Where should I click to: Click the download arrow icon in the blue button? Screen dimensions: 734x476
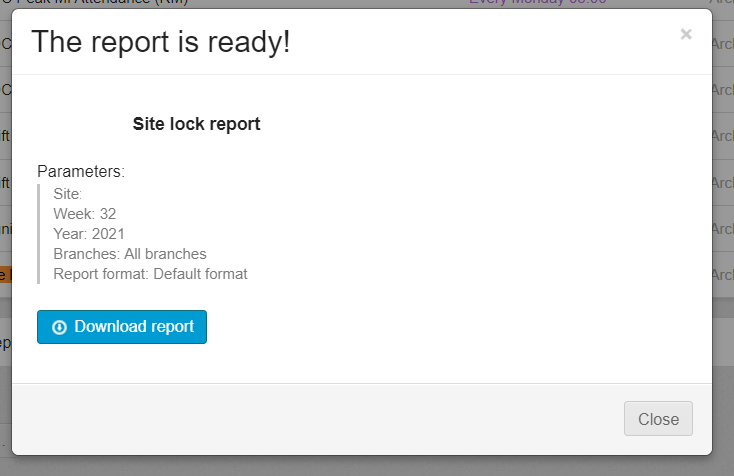tap(59, 327)
